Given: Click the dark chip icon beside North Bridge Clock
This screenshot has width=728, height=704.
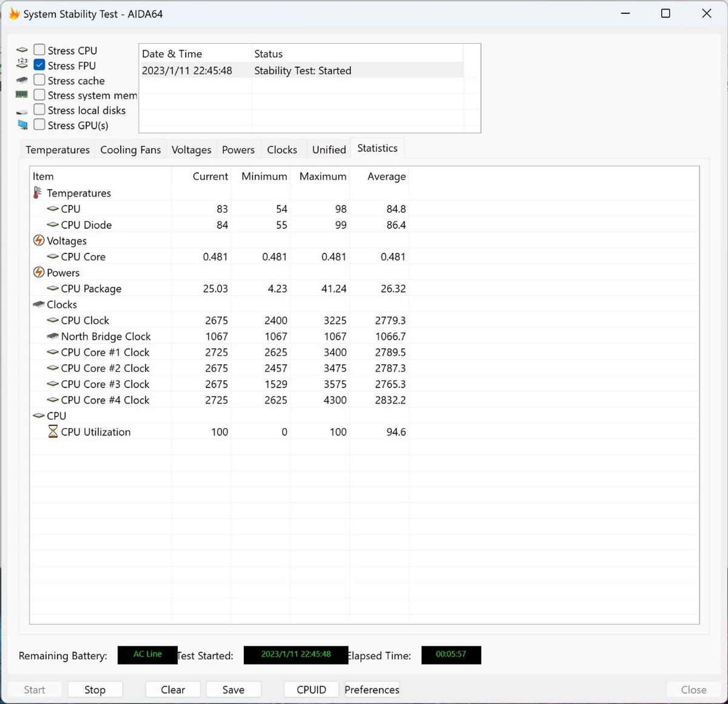Looking at the screenshot, I should 53,336.
